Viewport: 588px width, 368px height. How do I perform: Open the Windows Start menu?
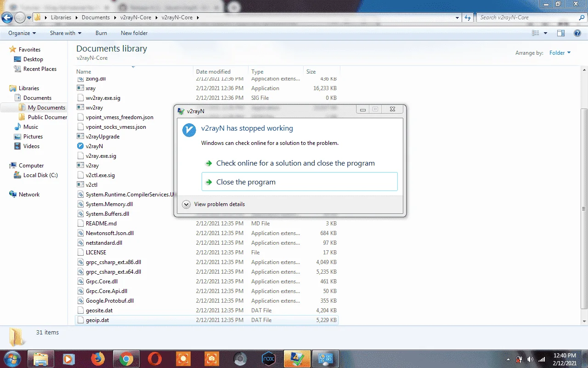tap(11, 359)
